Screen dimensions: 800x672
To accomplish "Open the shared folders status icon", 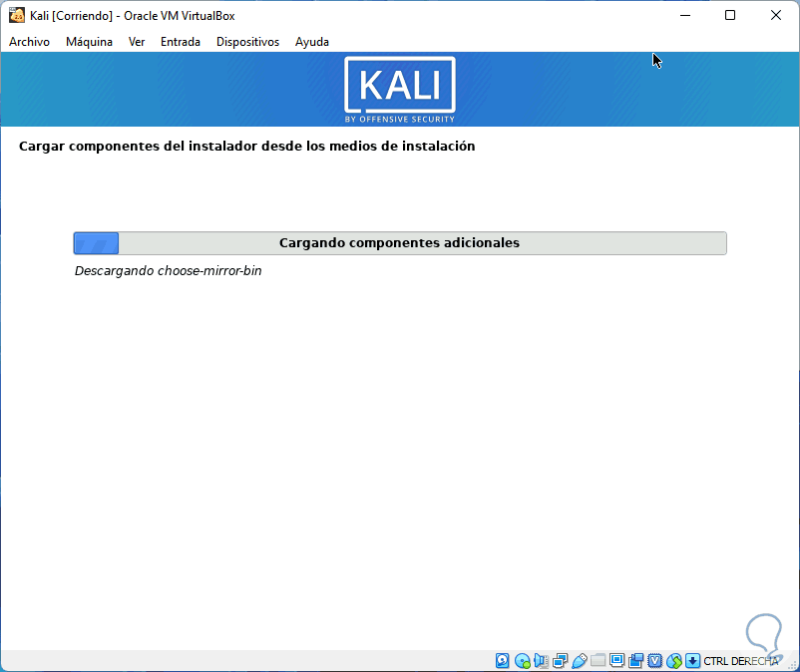I will (598, 661).
